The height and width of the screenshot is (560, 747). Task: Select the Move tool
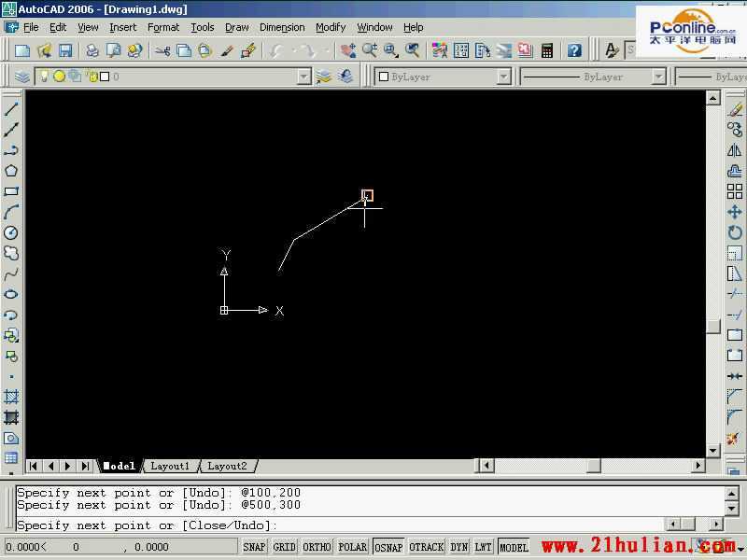coord(735,212)
